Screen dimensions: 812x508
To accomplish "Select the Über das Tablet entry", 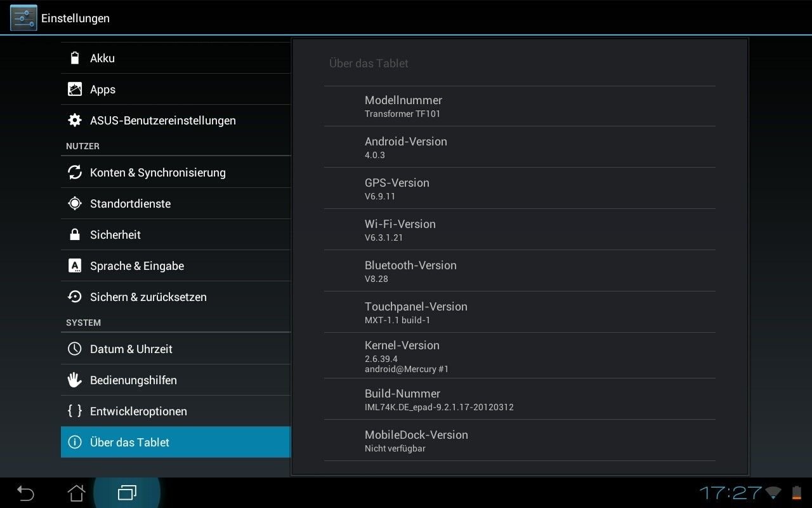I will coord(176,442).
